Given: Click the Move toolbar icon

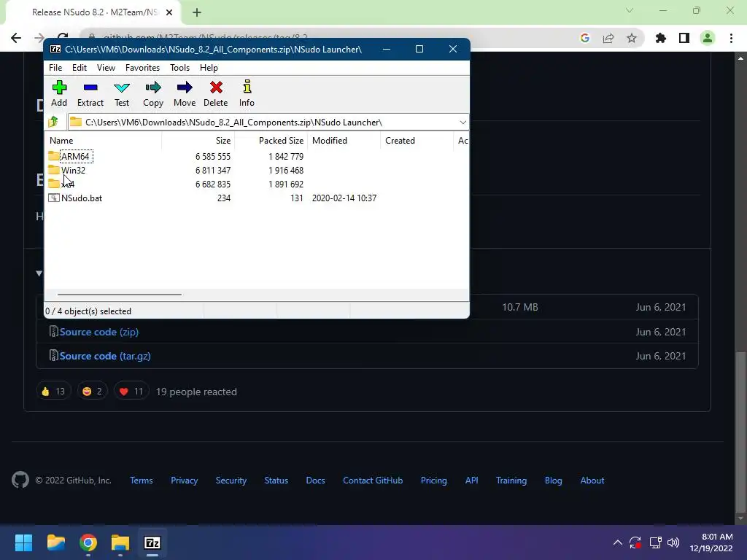Looking at the screenshot, I should (x=185, y=93).
